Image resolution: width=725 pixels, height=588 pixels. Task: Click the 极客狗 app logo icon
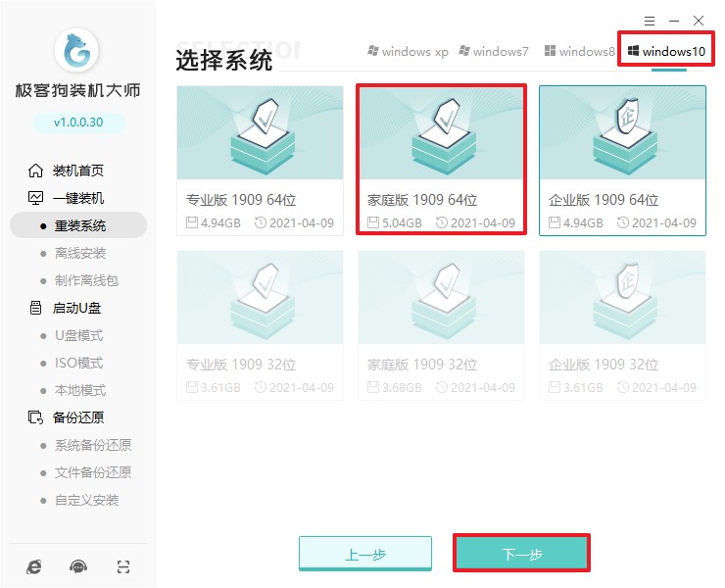pos(77,50)
